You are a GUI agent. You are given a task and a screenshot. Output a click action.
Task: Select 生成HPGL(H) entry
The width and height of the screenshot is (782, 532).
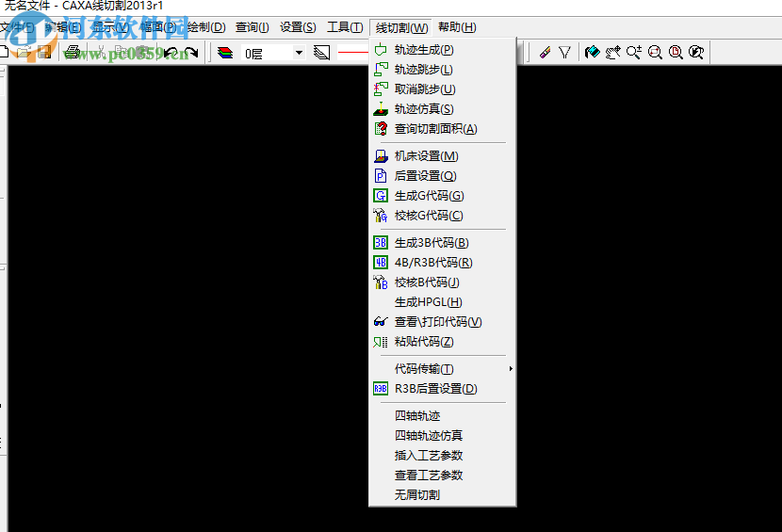tap(443, 302)
